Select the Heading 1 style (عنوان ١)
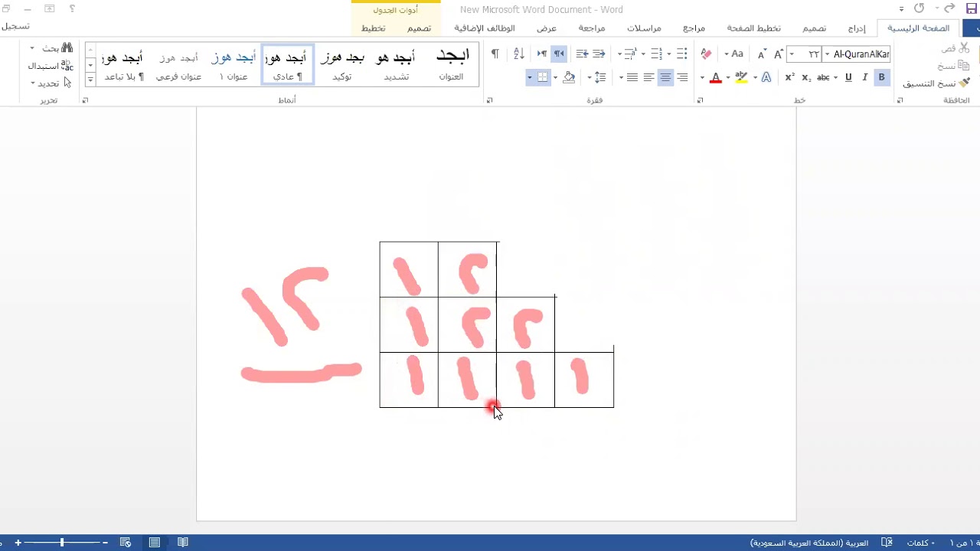The height and width of the screenshot is (551, 980). pyautogui.click(x=234, y=64)
